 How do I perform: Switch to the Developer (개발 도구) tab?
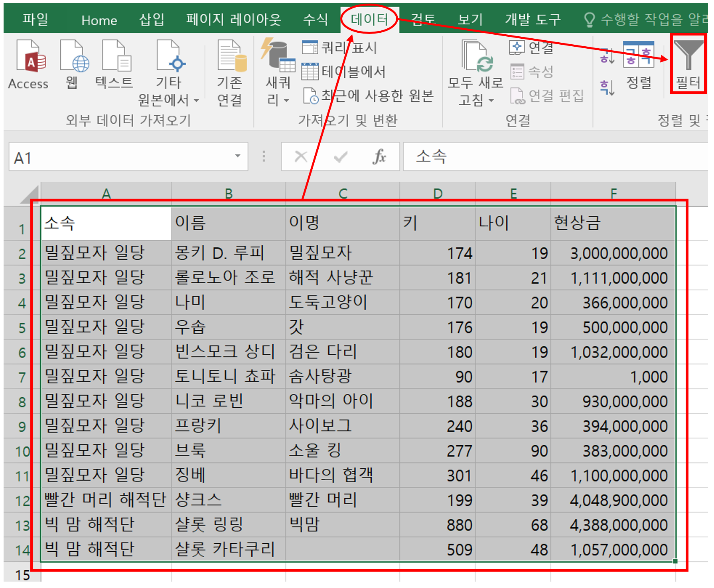coord(533,19)
